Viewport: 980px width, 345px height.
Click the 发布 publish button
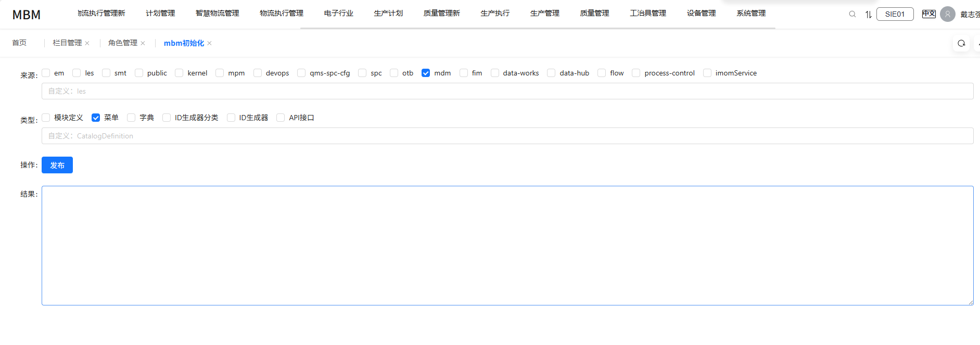click(x=57, y=165)
